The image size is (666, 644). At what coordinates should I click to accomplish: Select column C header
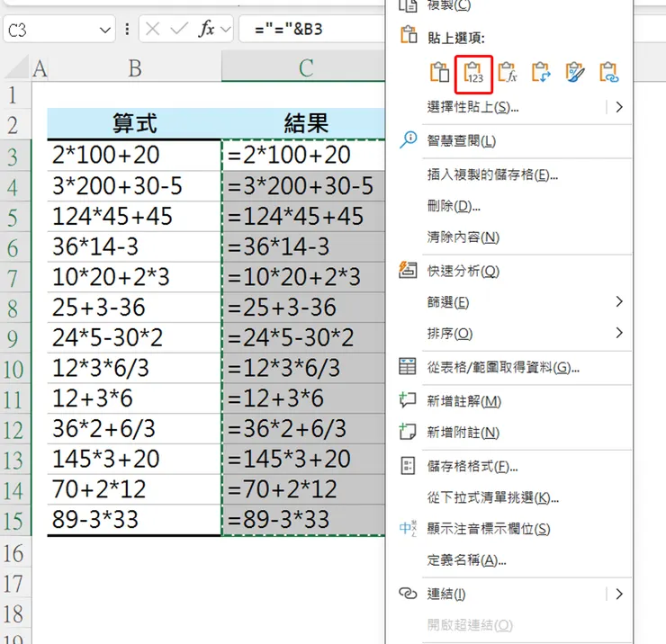click(303, 67)
